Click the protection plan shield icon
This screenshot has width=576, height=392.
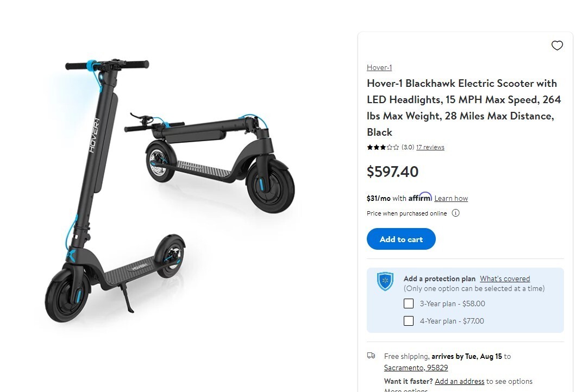pyautogui.click(x=385, y=282)
